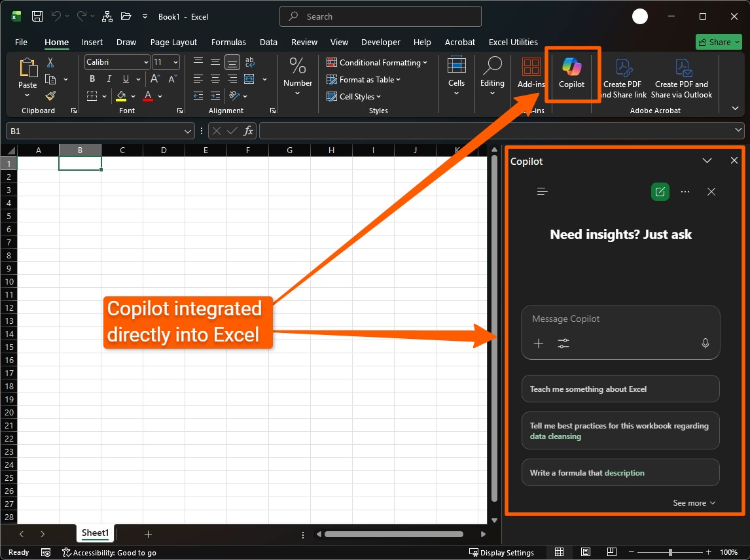The width and height of the screenshot is (750, 560).
Task: Open the Add-ins button in the ribbon
Action: click(531, 73)
